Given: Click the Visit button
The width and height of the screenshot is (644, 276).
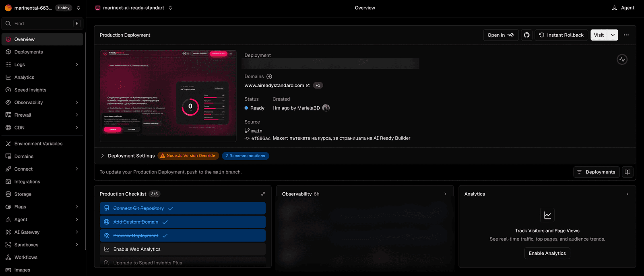Looking at the screenshot, I should coord(599,35).
